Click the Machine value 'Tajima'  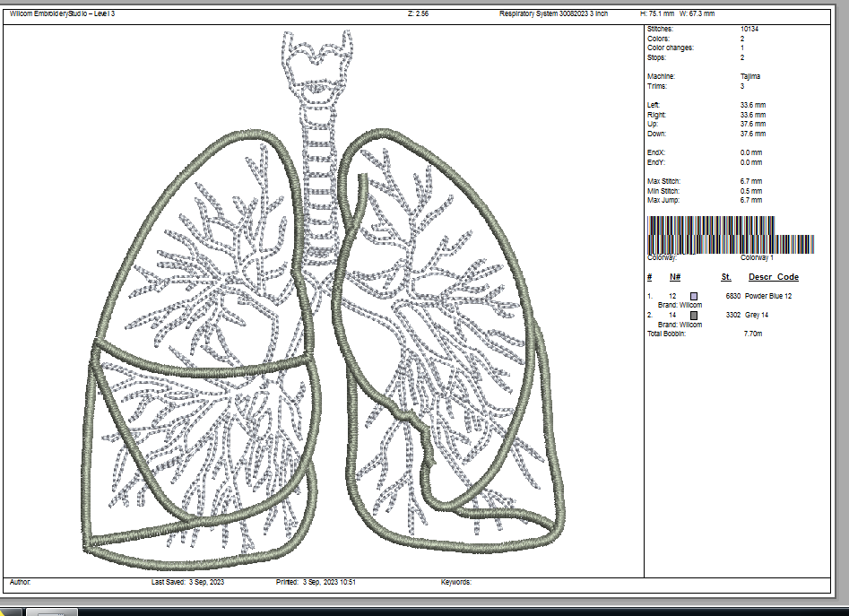[750, 77]
